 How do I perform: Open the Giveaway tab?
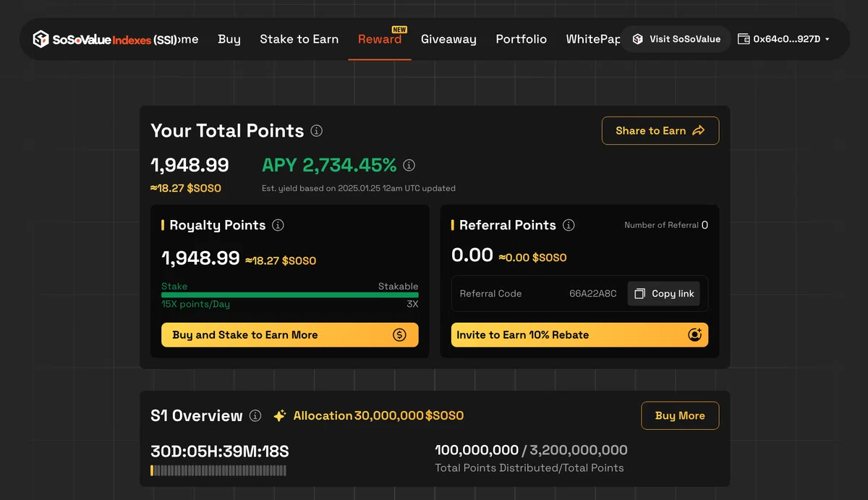[x=448, y=39]
